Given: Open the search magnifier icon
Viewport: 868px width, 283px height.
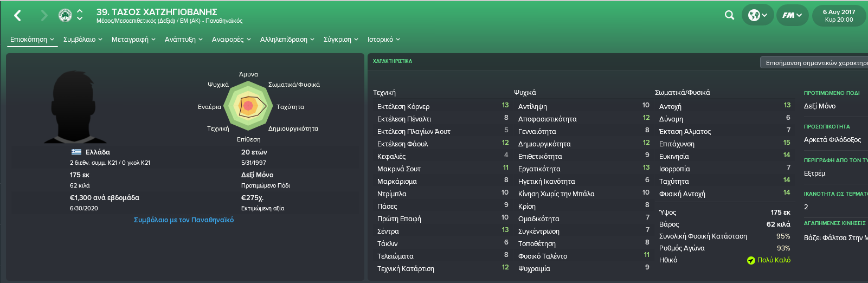Looking at the screenshot, I should coord(730,15).
